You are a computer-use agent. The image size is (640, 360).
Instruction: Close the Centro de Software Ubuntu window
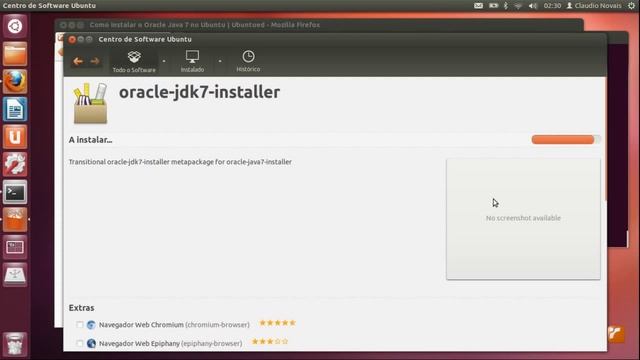pyautogui.click(x=72, y=40)
